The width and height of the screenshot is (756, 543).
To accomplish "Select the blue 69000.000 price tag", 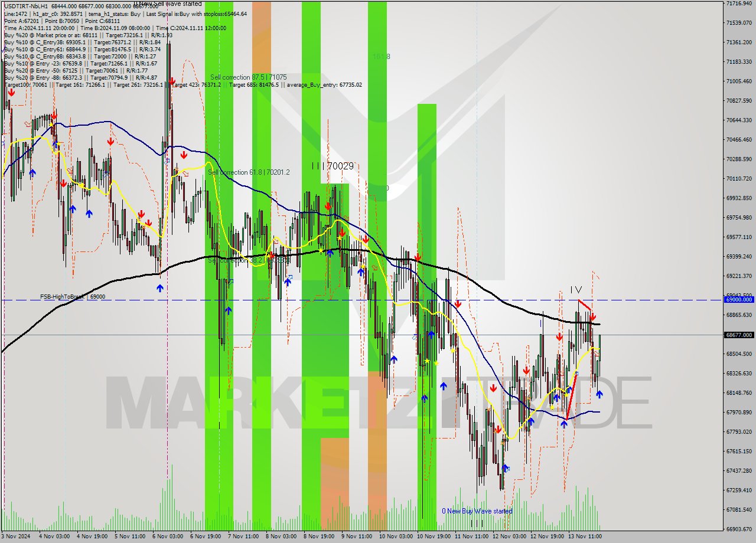I will point(738,300).
